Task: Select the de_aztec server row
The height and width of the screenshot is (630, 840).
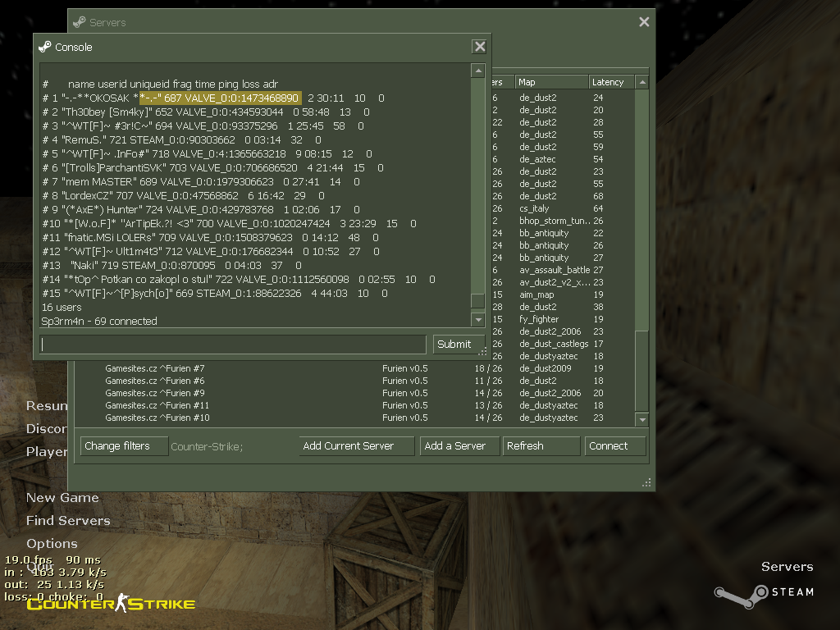Action: (563, 159)
